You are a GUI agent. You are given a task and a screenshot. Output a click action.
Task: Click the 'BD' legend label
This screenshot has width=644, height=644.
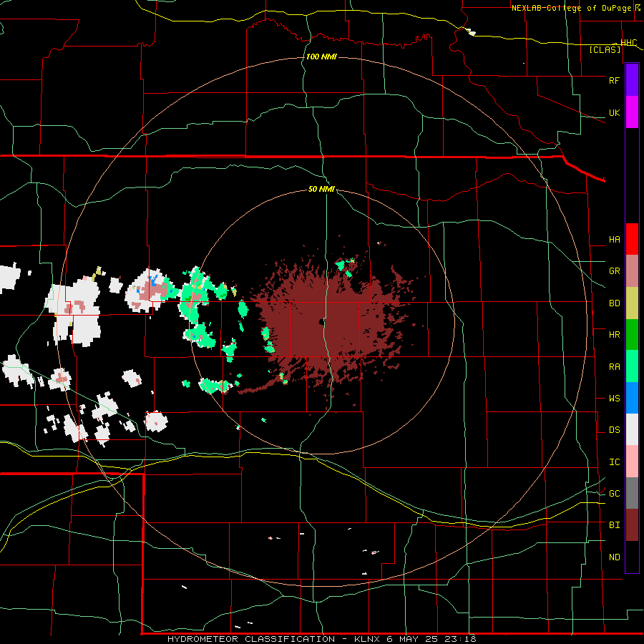click(x=614, y=303)
